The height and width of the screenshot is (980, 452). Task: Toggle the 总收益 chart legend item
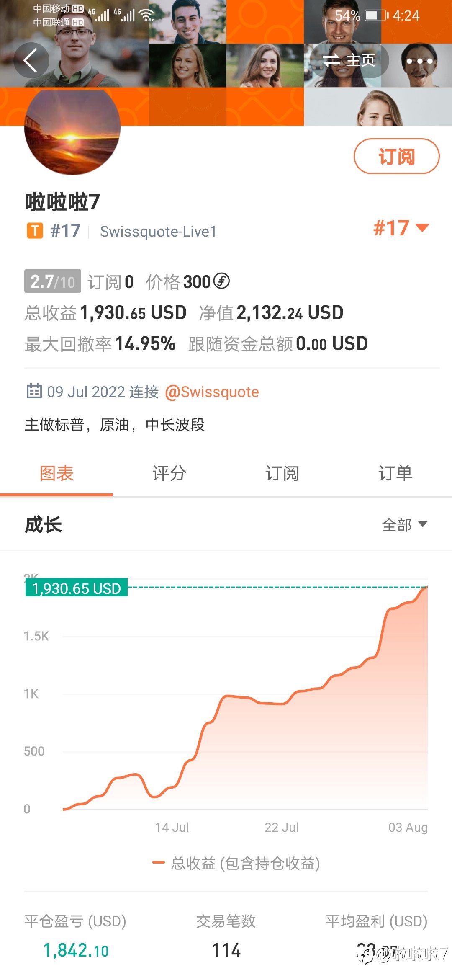236,863
